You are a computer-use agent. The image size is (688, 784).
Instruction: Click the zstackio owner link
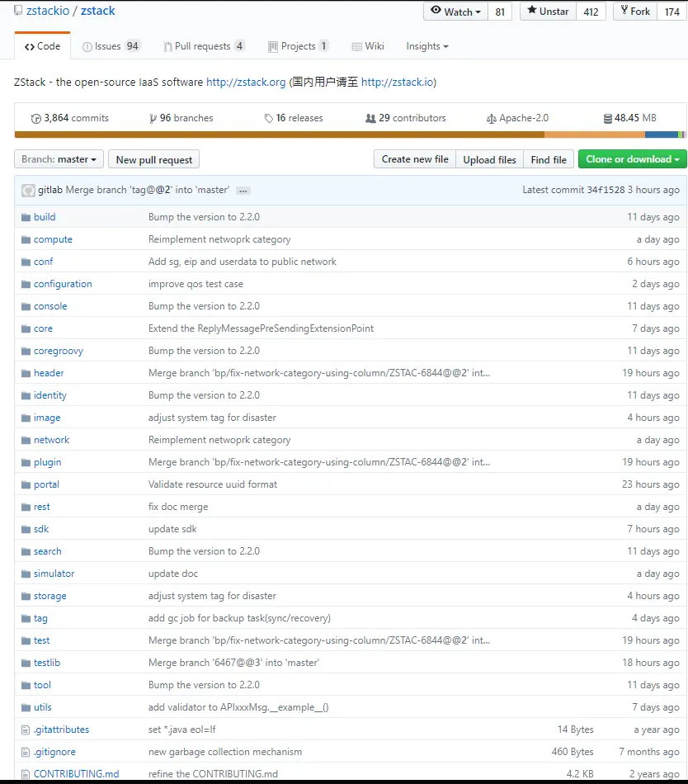coord(48,11)
